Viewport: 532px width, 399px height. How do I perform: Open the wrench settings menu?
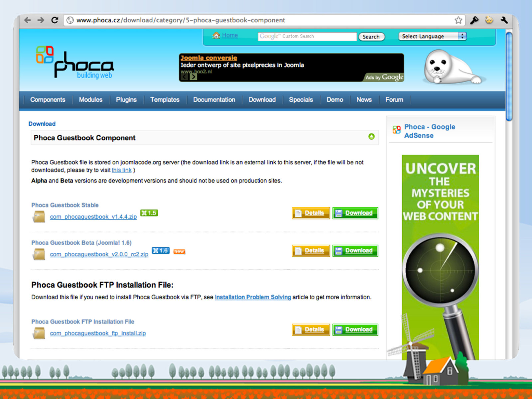point(504,20)
